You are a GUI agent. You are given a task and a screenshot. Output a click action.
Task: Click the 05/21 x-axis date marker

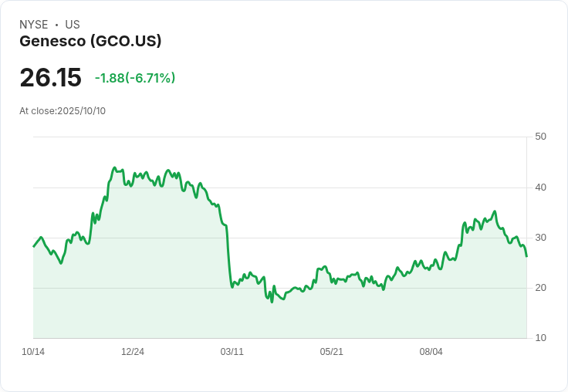(331, 352)
